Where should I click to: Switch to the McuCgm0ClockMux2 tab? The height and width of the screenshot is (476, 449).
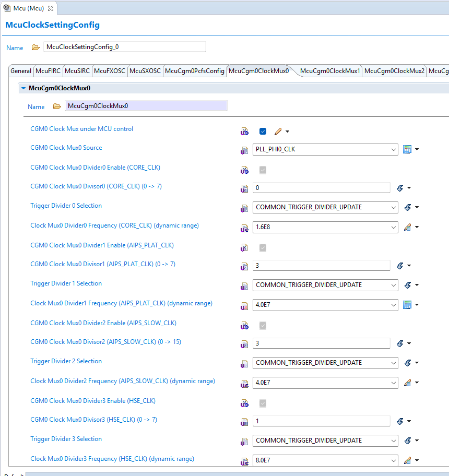click(394, 71)
